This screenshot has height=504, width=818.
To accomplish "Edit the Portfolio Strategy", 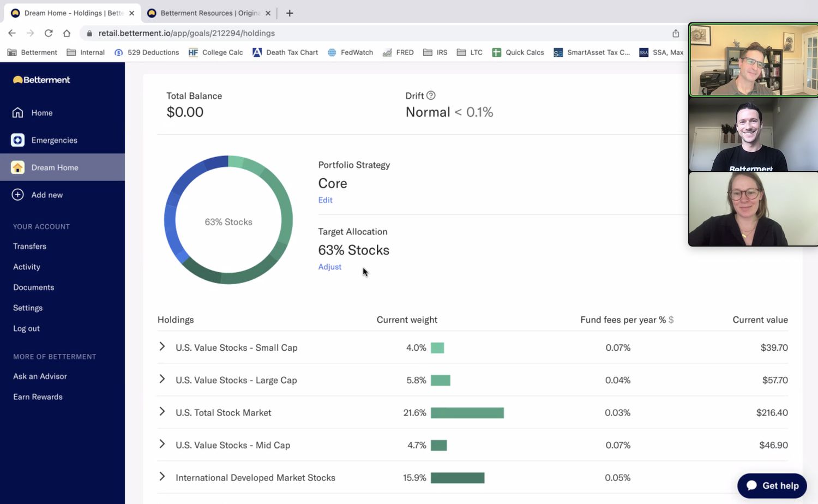I will point(325,200).
